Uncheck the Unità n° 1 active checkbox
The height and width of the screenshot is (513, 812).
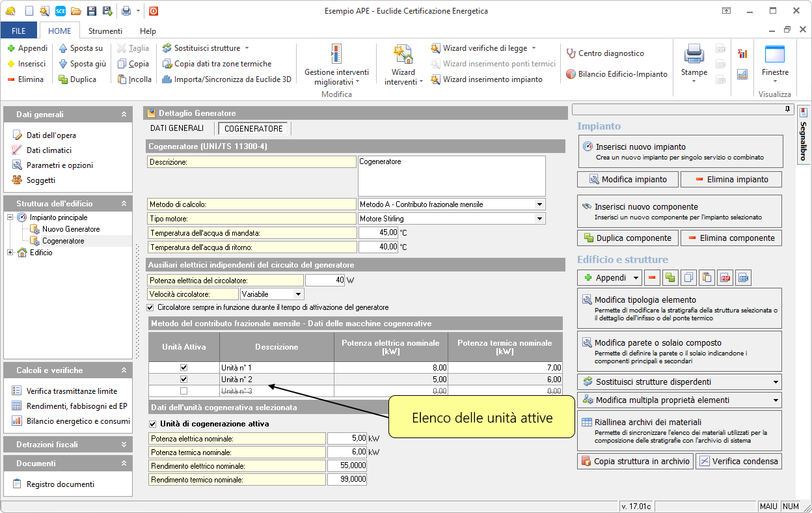[x=183, y=368]
